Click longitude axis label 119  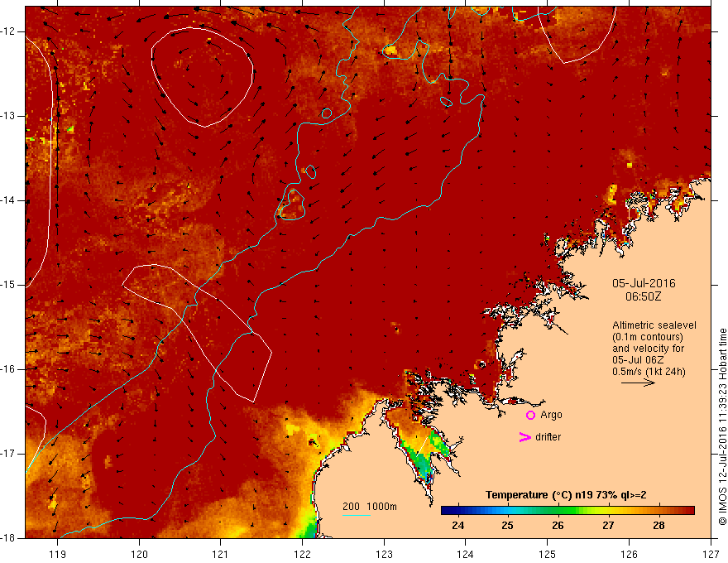(x=58, y=554)
